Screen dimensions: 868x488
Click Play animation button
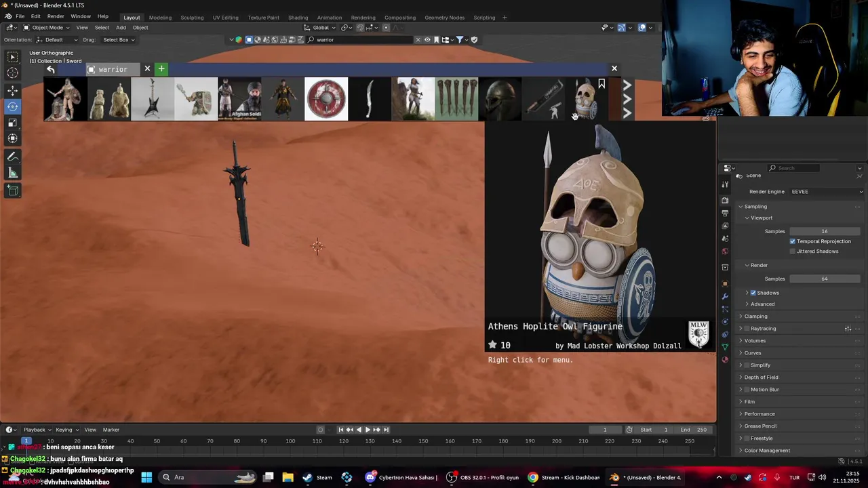pyautogui.click(x=368, y=430)
